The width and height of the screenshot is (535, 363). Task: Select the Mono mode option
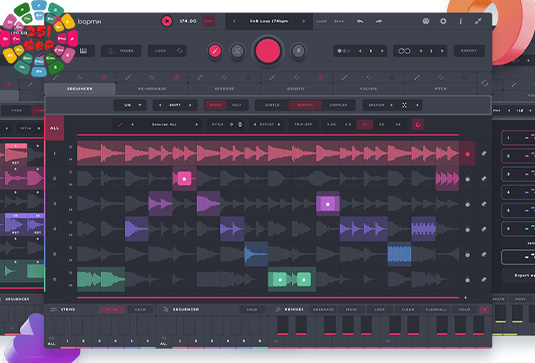pyautogui.click(x=215, y=105)
